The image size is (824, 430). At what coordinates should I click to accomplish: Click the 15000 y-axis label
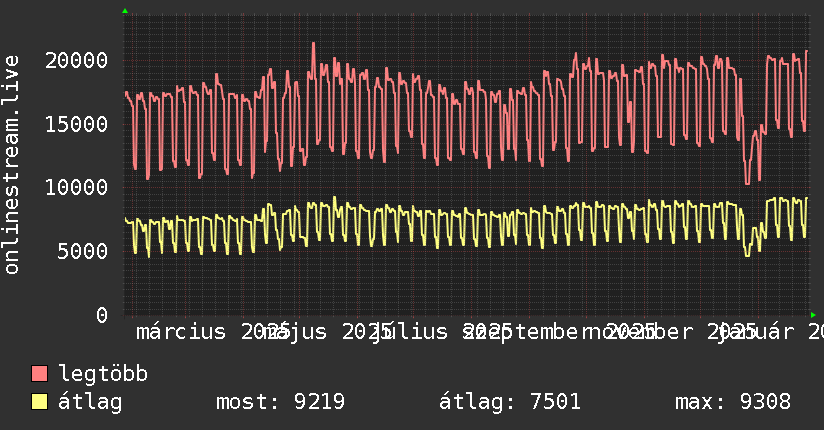coord(76,125)
